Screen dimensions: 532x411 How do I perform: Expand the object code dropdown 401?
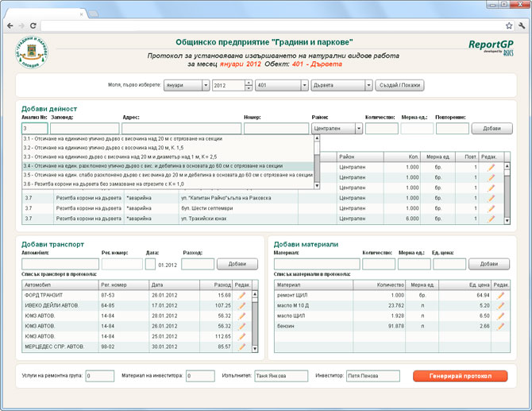[282, 85]
